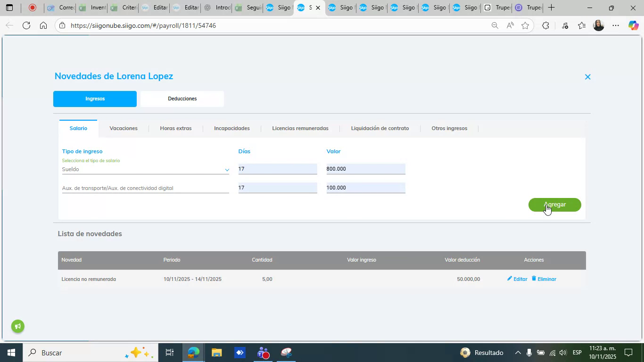Edit the Licencia no remunerada entry
The image size is (644, 362).
click(x=517, y=279)
